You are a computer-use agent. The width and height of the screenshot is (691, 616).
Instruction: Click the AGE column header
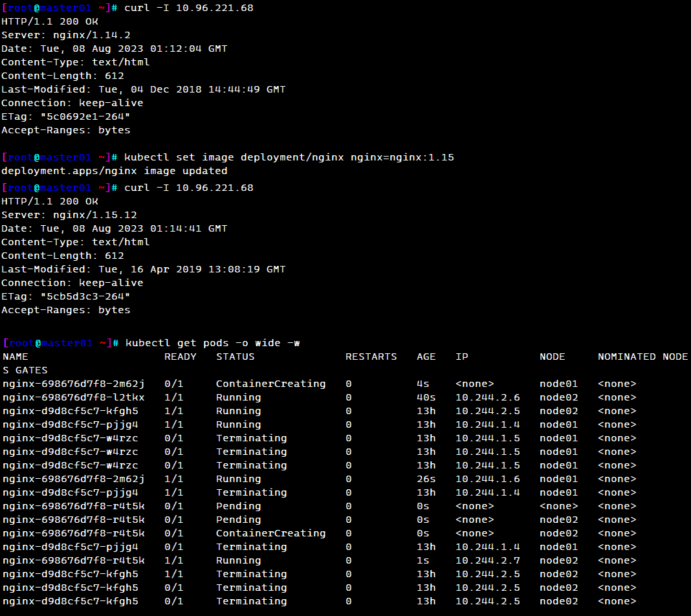pos(426,357)
